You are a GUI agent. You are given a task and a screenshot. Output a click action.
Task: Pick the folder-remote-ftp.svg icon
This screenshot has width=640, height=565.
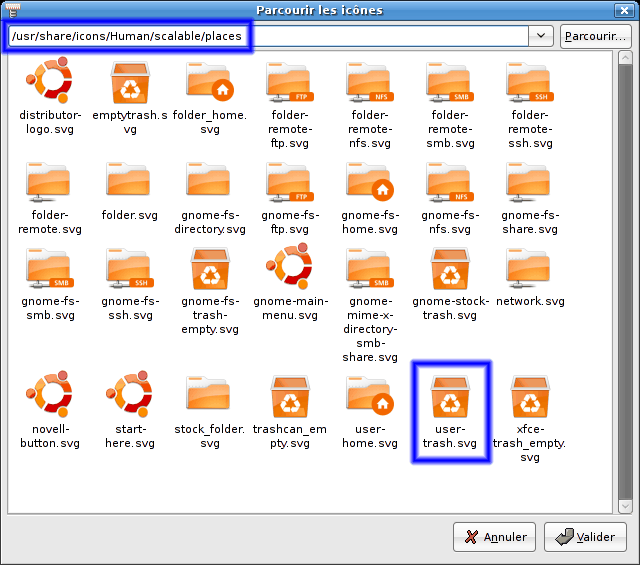coord(290,82)
